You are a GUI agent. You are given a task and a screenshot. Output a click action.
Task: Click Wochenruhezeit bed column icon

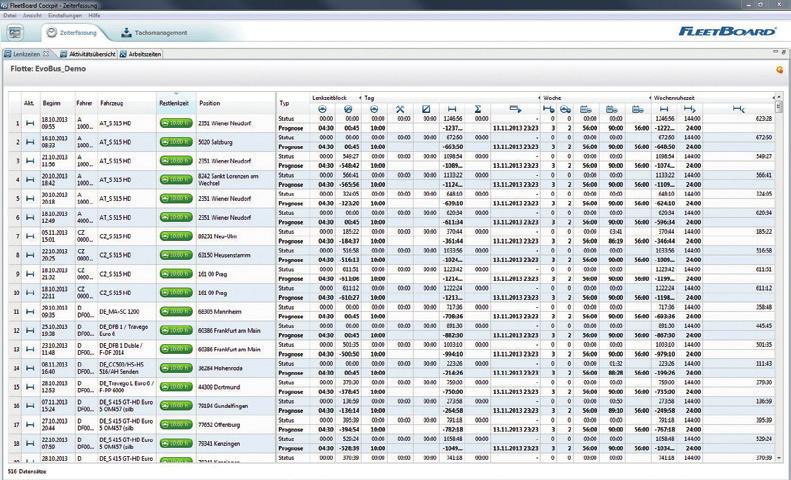coord(664,109)
